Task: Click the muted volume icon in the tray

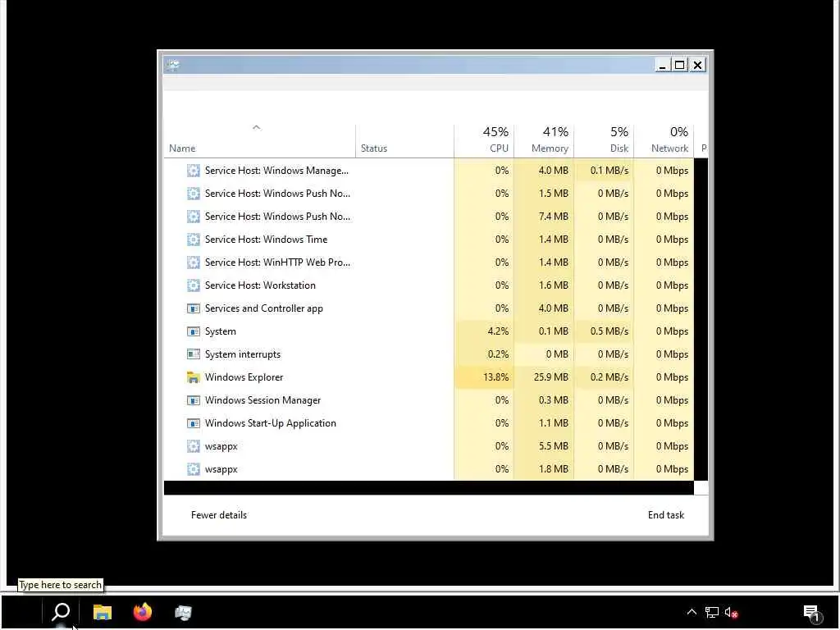Action: 731,612
